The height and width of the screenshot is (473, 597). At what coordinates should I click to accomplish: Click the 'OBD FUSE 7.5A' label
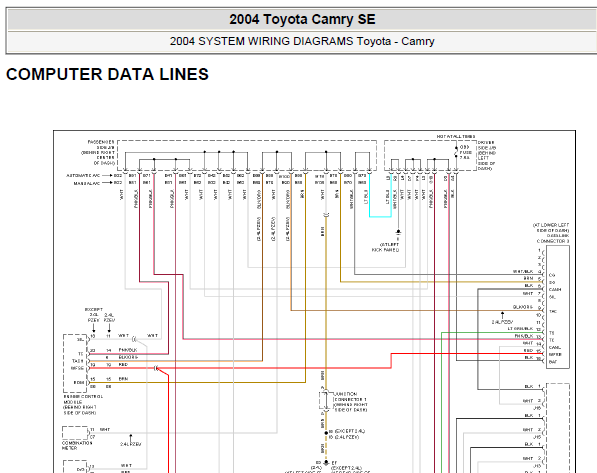(x=465, y=152)
